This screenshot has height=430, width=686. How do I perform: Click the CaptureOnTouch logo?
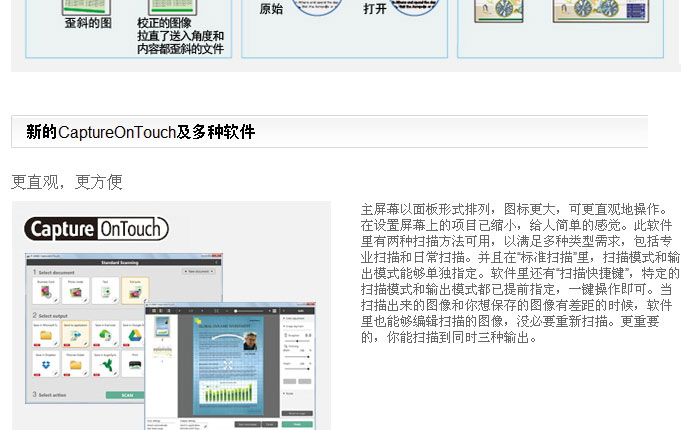(x=96, y=228)
